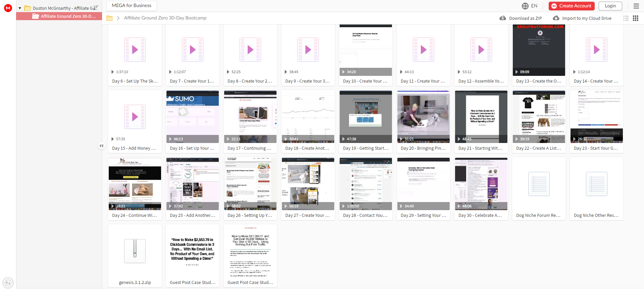Screen dimensions: 644x289
Task: Collapse the Duston McGroarthy folder tree
Action: (20, 8)
